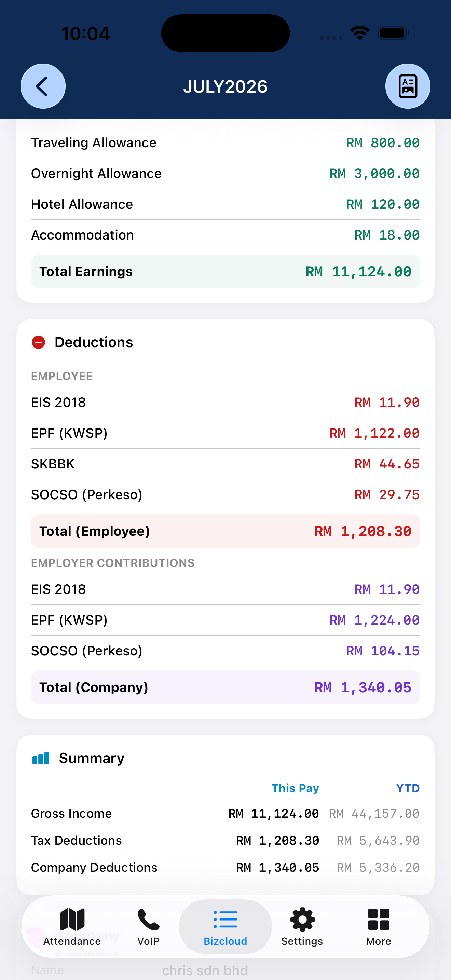Tap the Wi-Fi status icon
This screenshot has height=980, width=451.
(360, 33)
